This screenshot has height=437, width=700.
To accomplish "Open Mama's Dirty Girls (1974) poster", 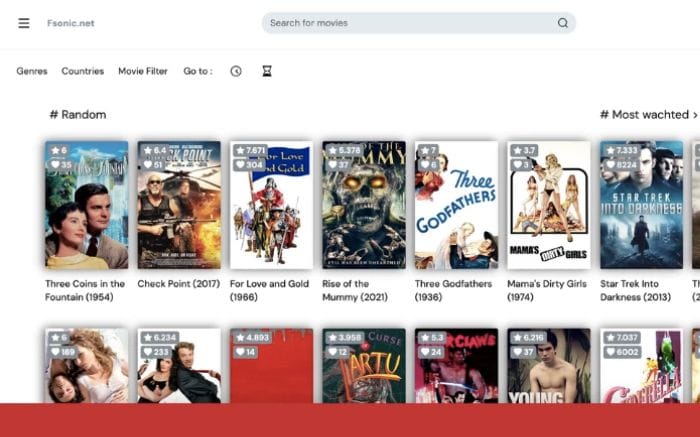I will coord(549,205).
